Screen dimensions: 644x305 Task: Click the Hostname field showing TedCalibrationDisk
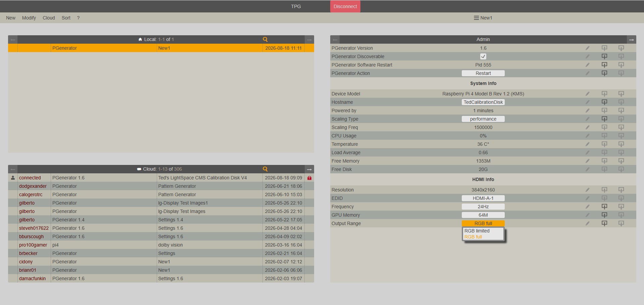(x=483, y=102)
